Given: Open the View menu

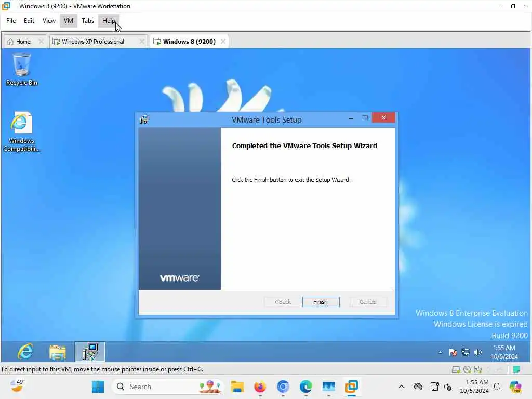Looking at the screenshot, I should coord(49,21).
